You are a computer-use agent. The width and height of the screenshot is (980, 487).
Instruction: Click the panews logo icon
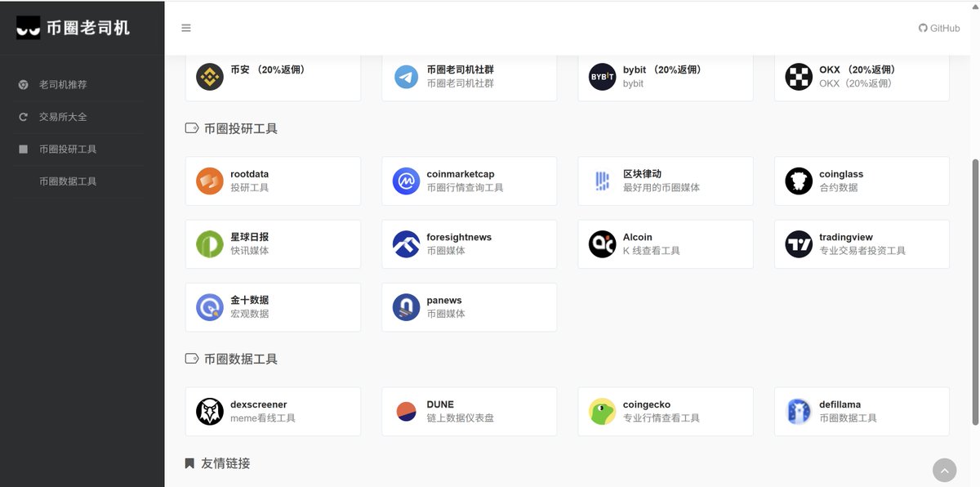click(x=406, y=307)
